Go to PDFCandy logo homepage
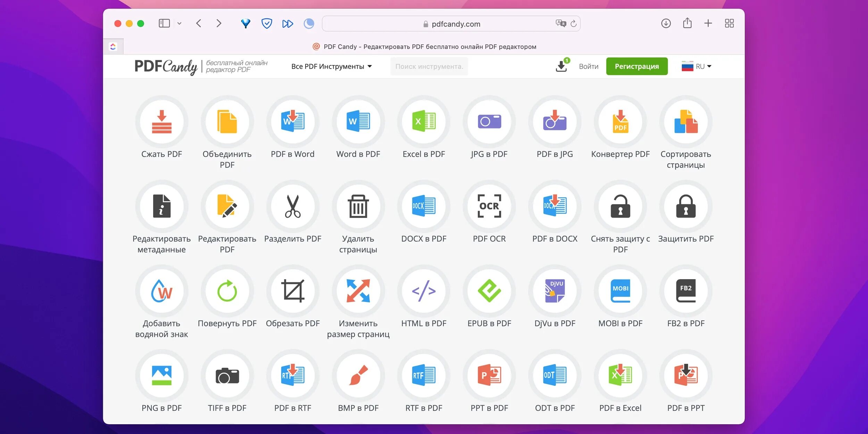The height and width of the screenshot is (434, 868). [166, 67]
